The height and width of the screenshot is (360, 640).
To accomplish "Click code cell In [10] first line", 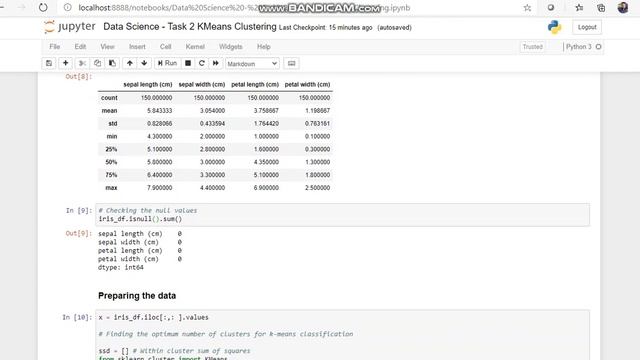I will click(153, 317).
